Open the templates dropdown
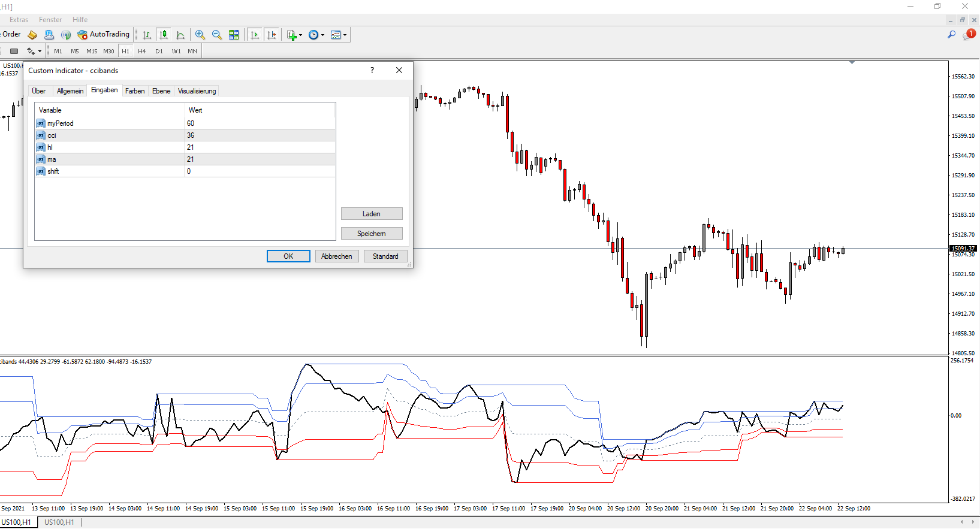 click(339, 35)
